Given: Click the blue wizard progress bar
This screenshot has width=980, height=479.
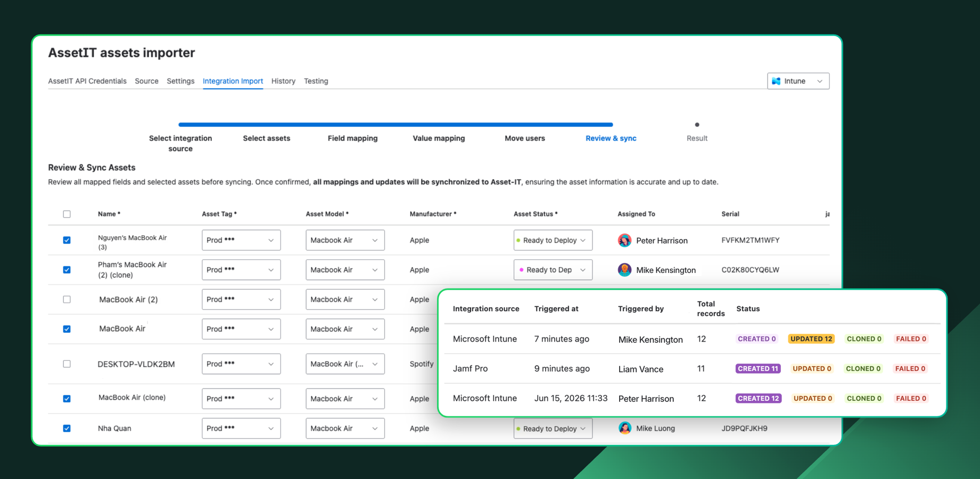Looking at the screenshot, I should 396,125.
